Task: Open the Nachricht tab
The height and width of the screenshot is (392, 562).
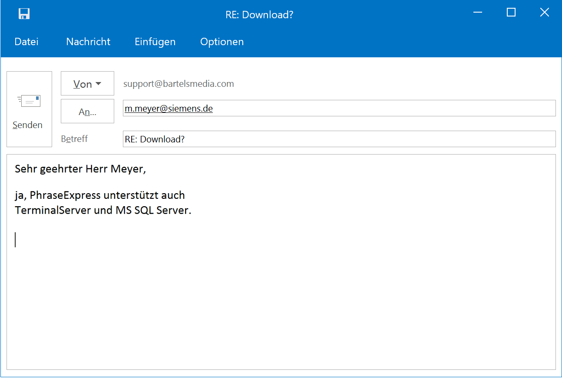Action: click(88, 42)
